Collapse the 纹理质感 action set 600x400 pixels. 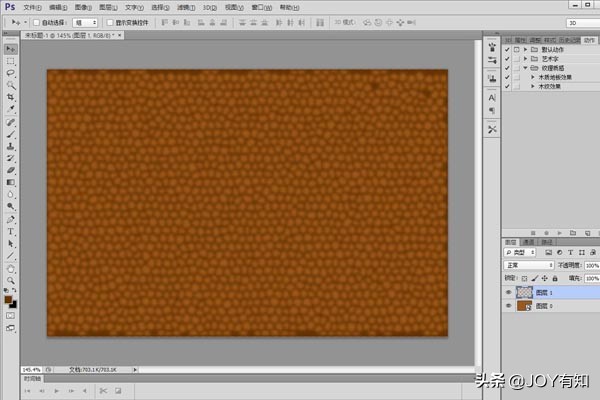[x=526, y=68]
